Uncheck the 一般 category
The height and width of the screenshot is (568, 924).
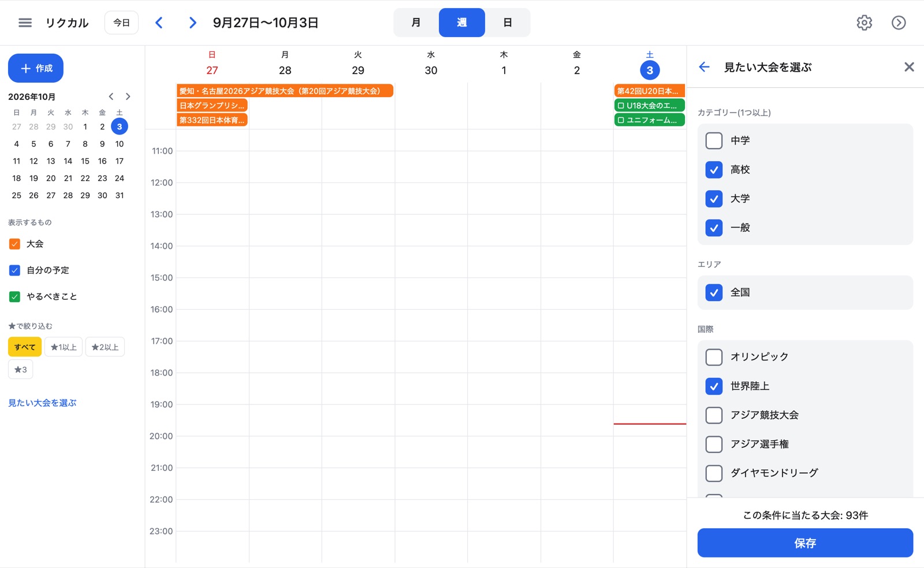click(714, 228)
